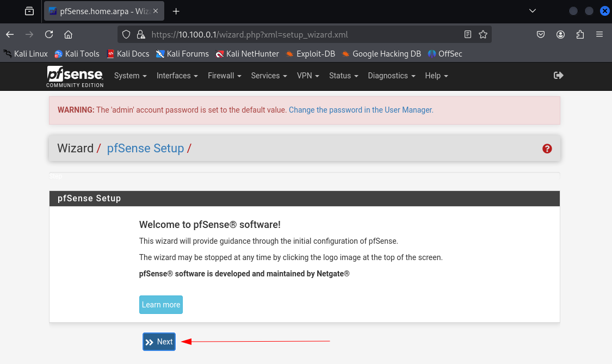Click the Learn more button
Viewport: 612px width, 364px height.
pos(161,305)
